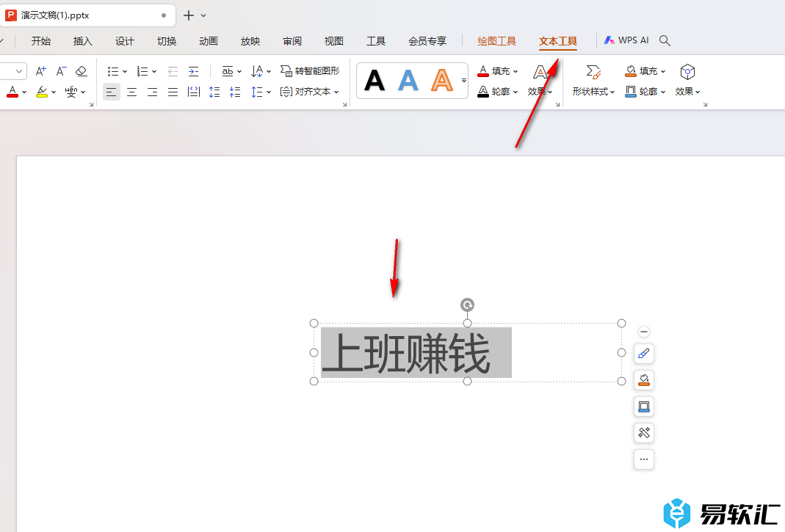Image resolution: width=785 pixels, height=532 pixels.
Task: Open the line spacing dropdown
Action: [261, 92]
